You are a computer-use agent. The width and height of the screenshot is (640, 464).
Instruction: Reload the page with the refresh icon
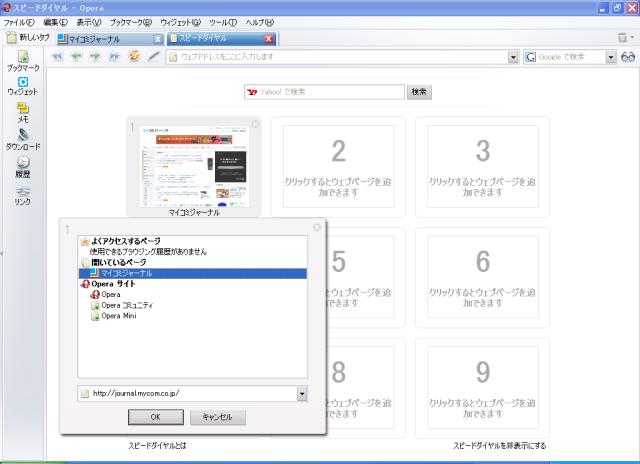[134, 56]
